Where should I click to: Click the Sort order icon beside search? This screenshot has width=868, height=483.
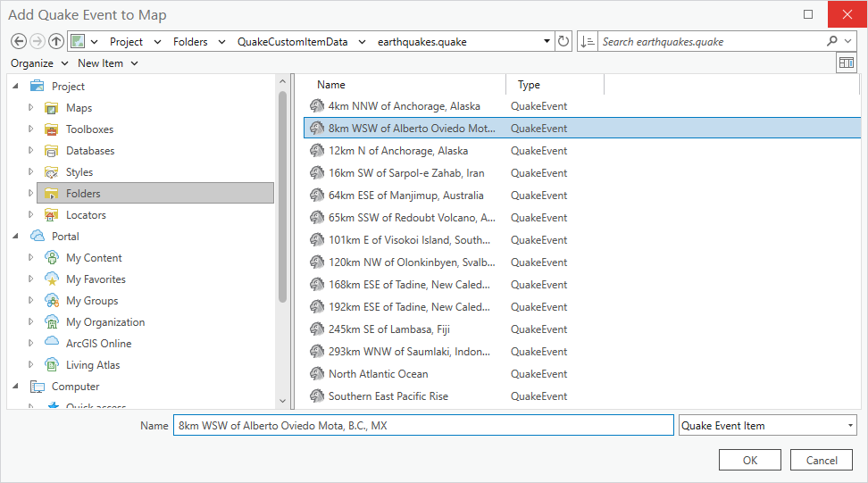(588, 41)
